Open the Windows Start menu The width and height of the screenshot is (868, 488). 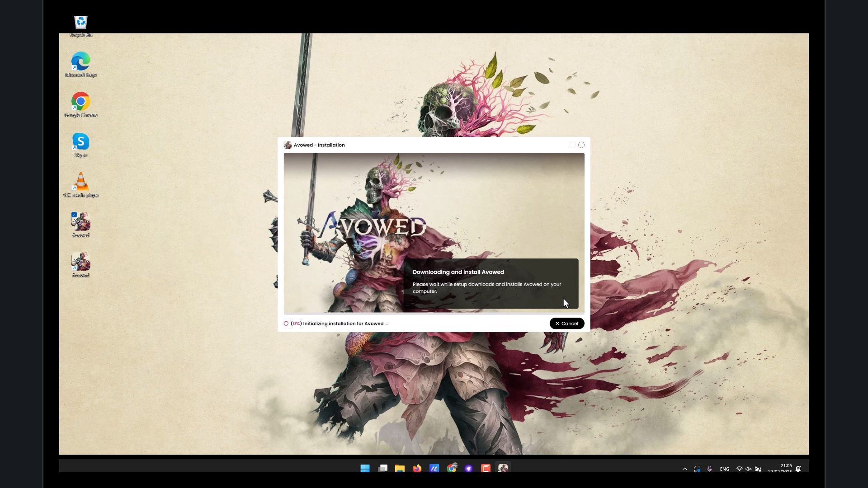pyautogui.click(x=365, y=469)
